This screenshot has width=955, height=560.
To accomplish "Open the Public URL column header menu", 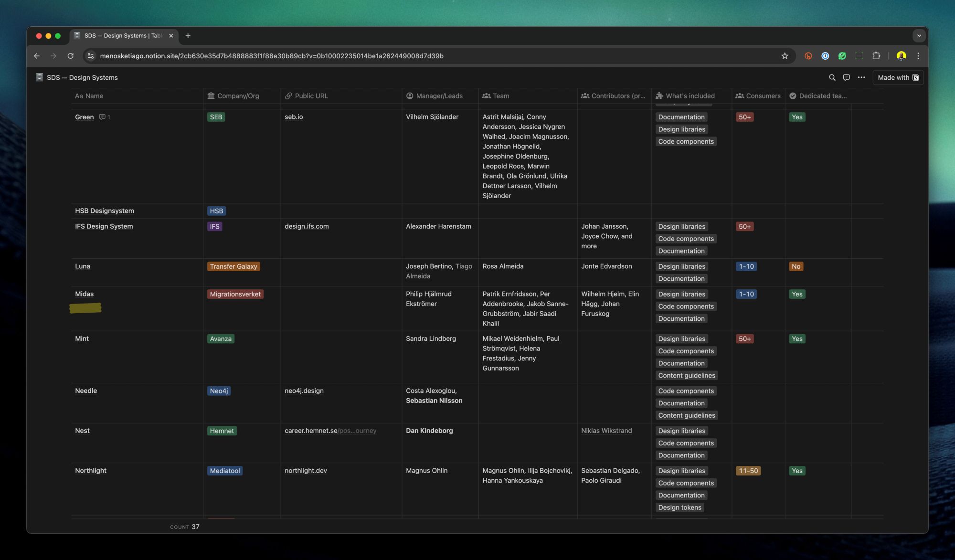I will [341, 96].
